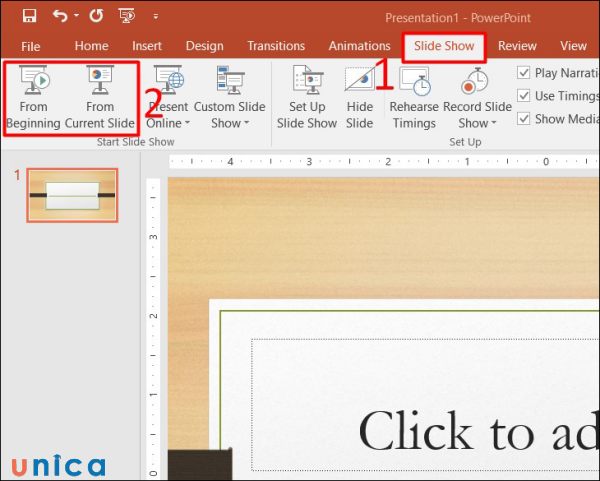Toggle the Use Timings checkbox
600x481 pixels.
(x=524, y=95)
